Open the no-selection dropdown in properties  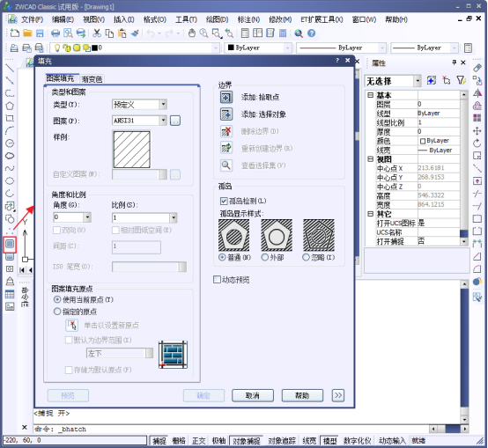(x=418, y=81)
